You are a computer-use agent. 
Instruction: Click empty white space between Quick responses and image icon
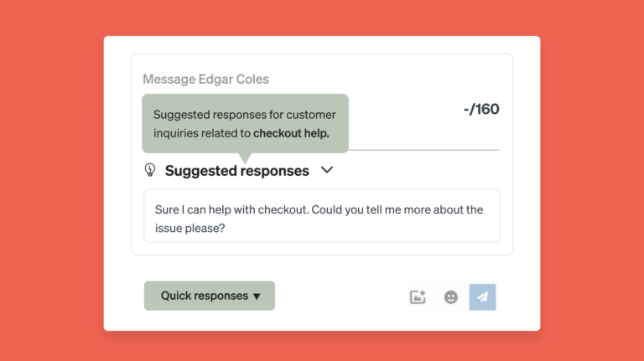341,297
